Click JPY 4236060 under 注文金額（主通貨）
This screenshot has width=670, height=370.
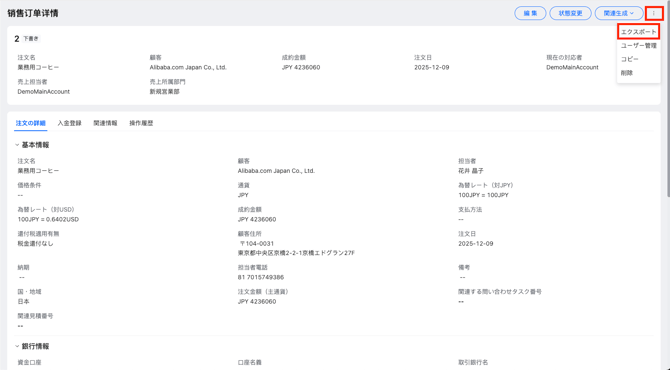pyautogui.click(x=257, y=302)
